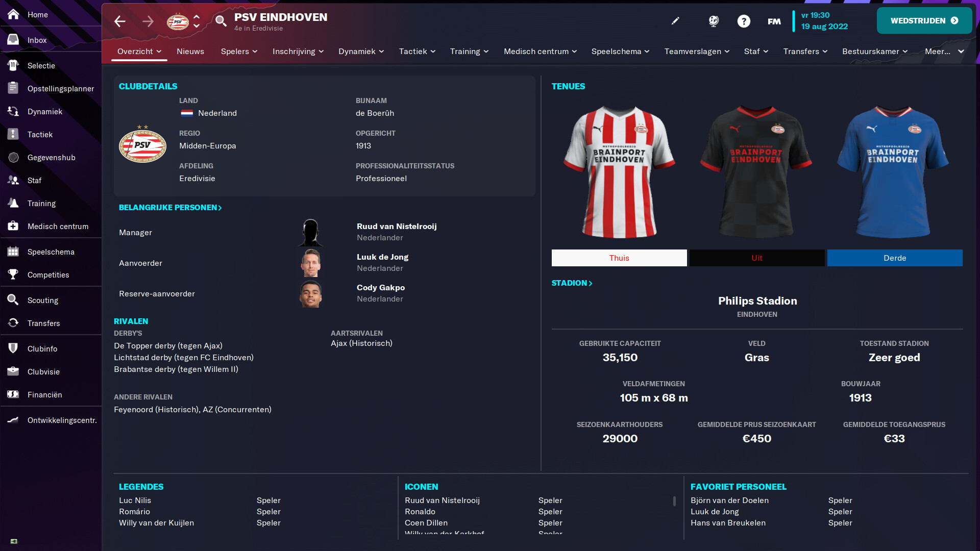The height and width of the screenshot is (551, 980).
Task: Expand the Spelers dropdown menu
Action: [239, 51]
